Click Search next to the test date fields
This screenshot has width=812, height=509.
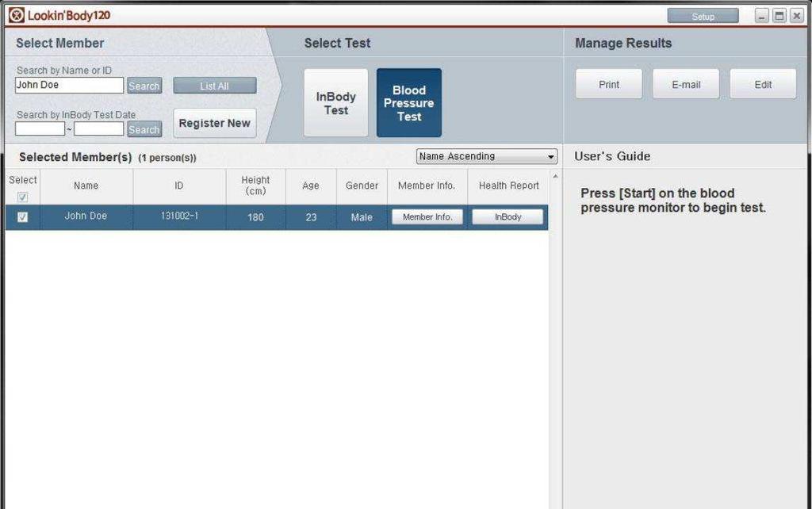point(144,129)
